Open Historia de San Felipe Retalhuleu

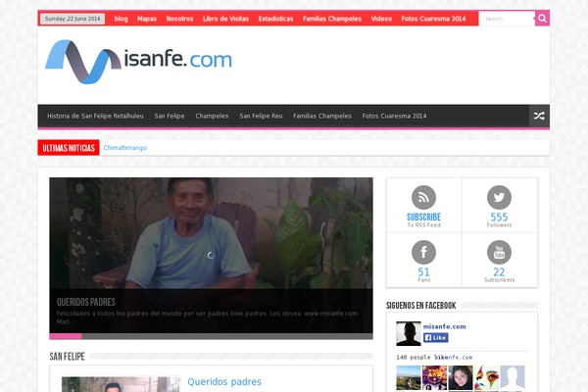pos(95,116)
